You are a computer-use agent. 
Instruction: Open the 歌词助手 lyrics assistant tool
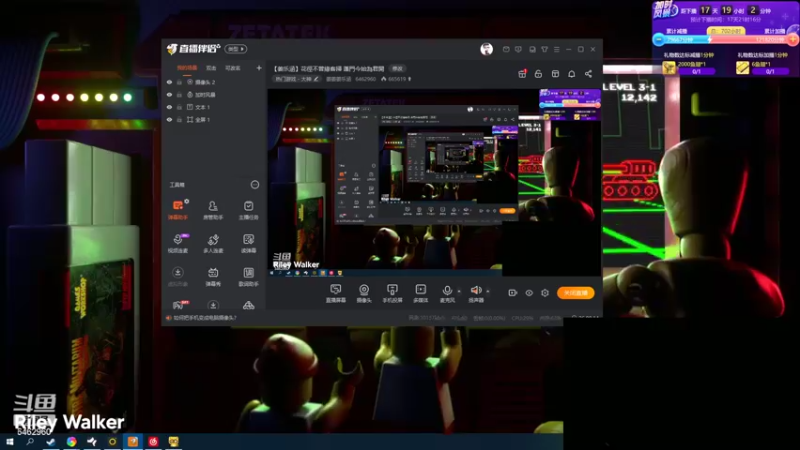coord(248,276)
